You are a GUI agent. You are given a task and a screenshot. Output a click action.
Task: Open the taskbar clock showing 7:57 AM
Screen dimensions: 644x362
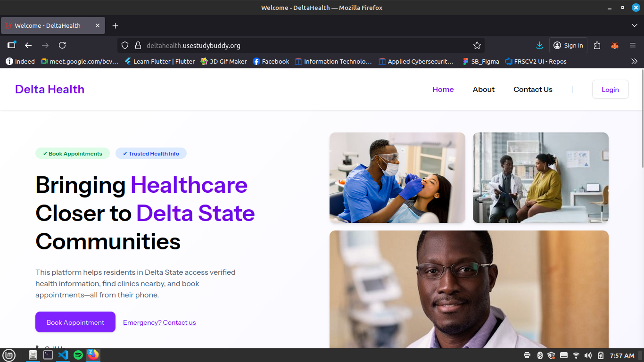click(622, 355)
